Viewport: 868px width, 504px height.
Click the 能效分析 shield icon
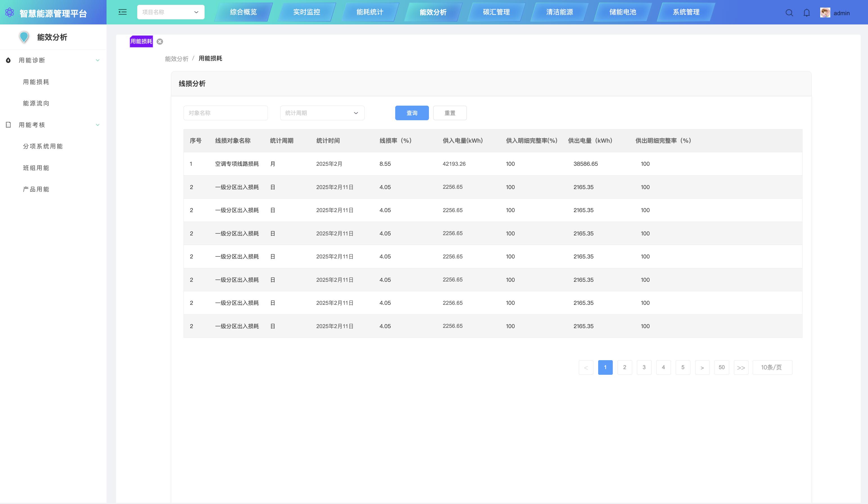pyautogui.click(x=24, y=37)
